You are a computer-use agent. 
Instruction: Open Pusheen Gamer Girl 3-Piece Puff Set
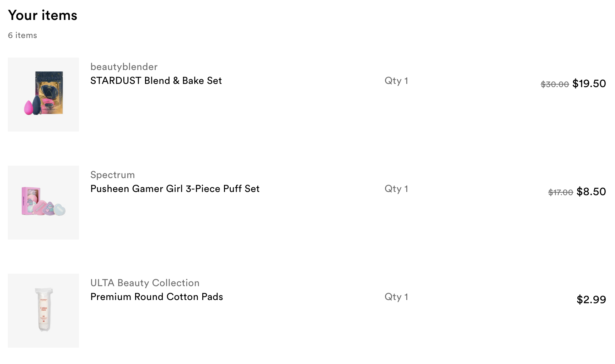tap(175, 189)
